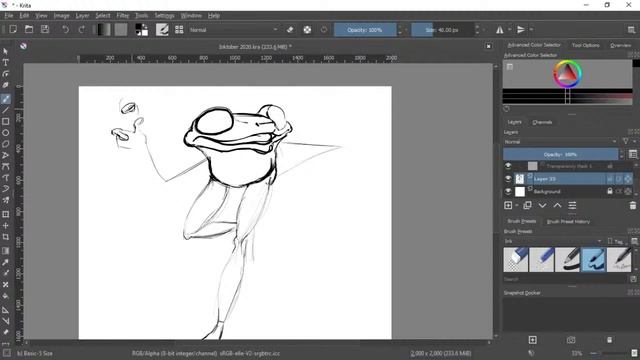Select the Text tool
Viewport: 640px width, 360px height.
click(6, 62)
